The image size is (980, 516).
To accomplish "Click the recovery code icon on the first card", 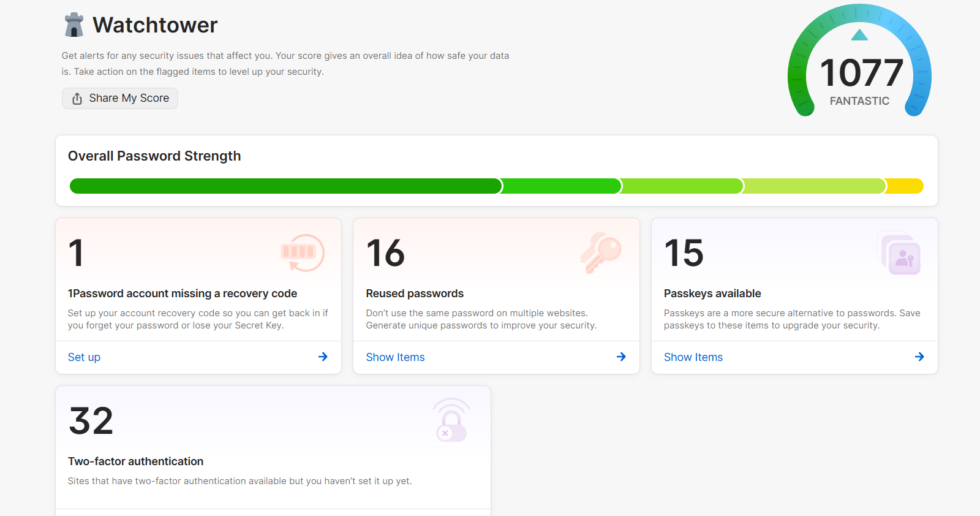I will 303,252.
